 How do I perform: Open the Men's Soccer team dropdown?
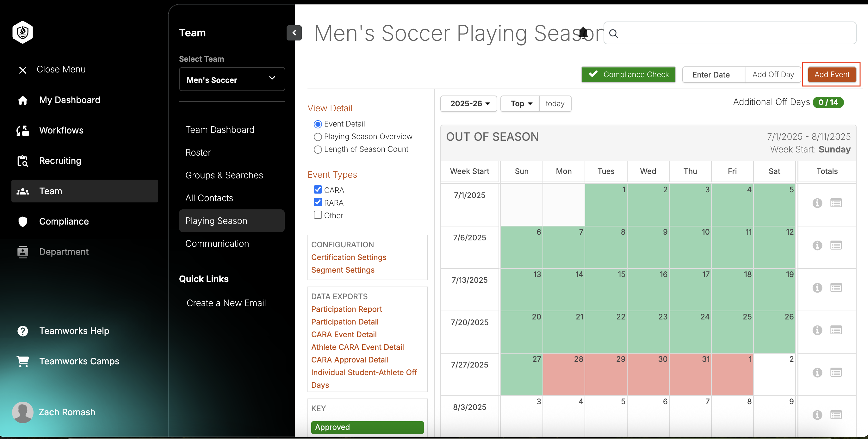[x=232, y=79]
